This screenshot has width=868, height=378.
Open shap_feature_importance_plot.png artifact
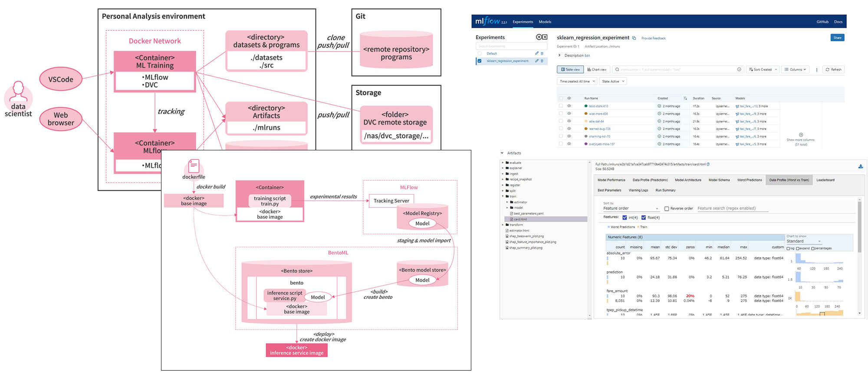click(x=531, y=242)
